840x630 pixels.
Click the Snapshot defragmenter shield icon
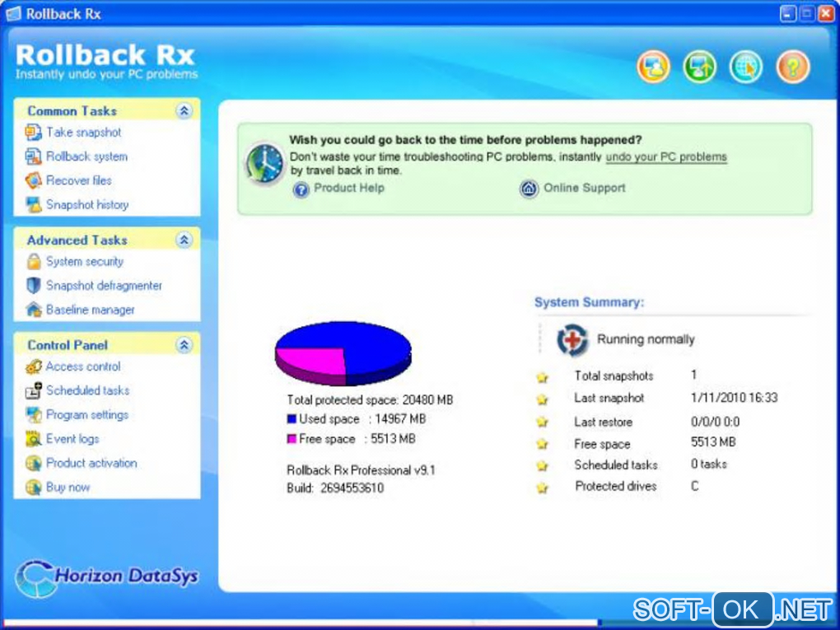(x=33, y=286)
